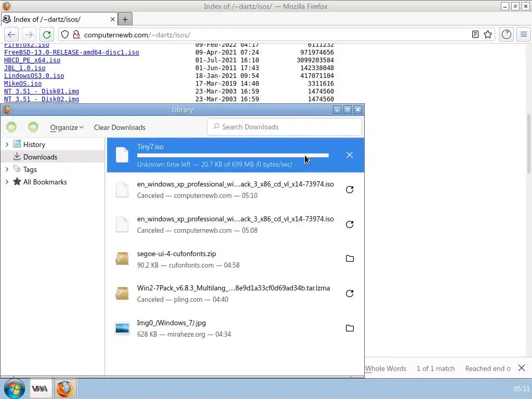Open the JBL_1.0.iso link
Viewport: 532px width, 399px height.
pos(25,68)
